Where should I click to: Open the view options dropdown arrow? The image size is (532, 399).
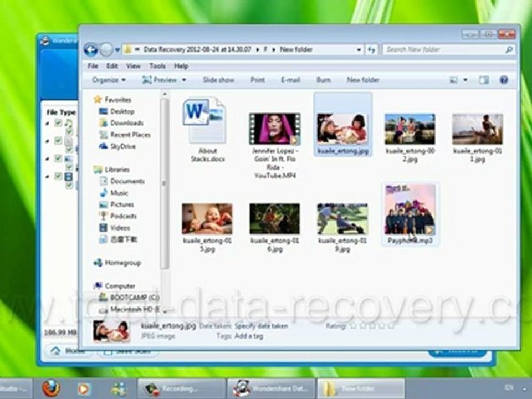465,80
